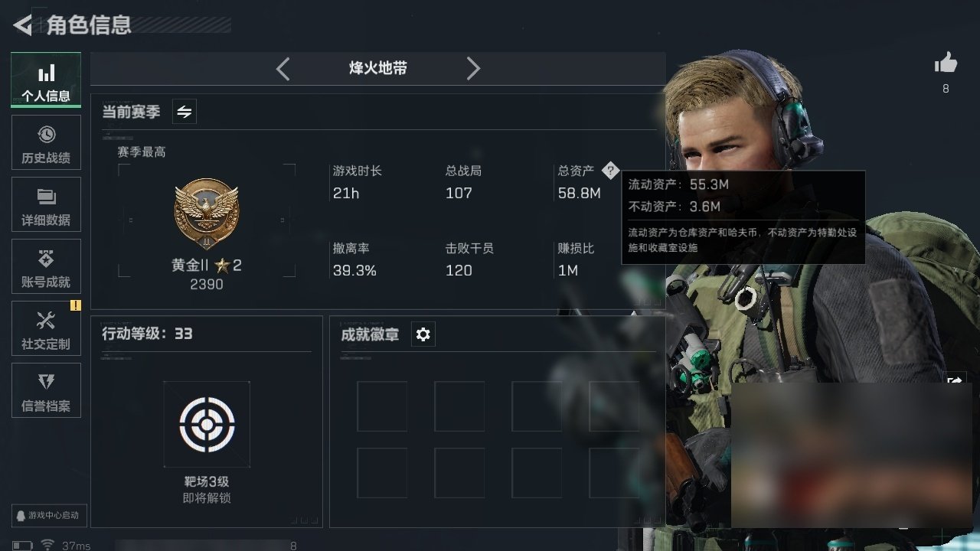Open the 详细数据 tab
The height and width of the screenshot is (551, 980).
[x=46, y=204]
